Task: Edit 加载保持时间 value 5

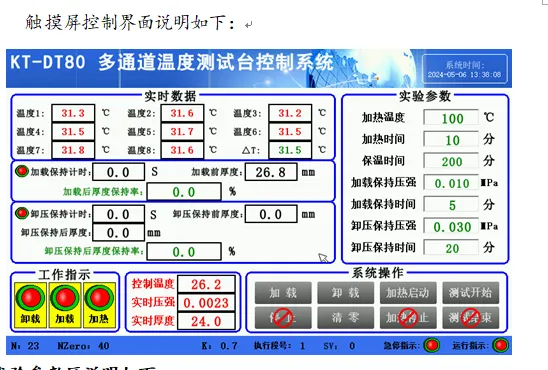Action: coord(451,204)
